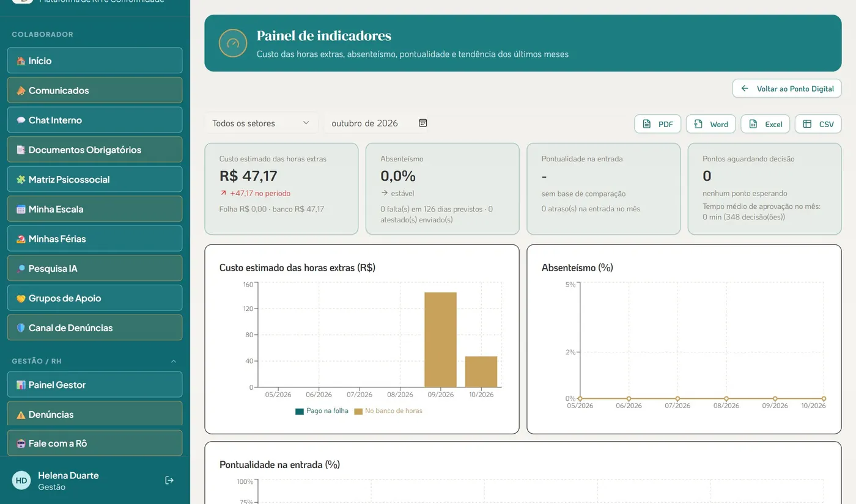The height and width of the screenshot is (504, 856).
Task: Click the 10/2026 bar in overtime chart
Action: point(481,371)
